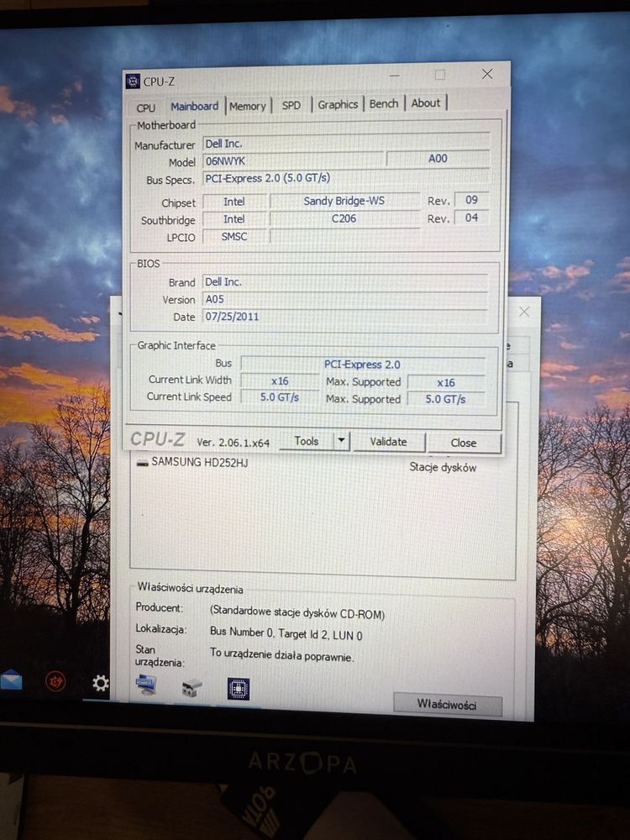Click the To urządzenie działa poprawnie status text
The width and height of the screenshot is (630, 840).
point(281,654)
